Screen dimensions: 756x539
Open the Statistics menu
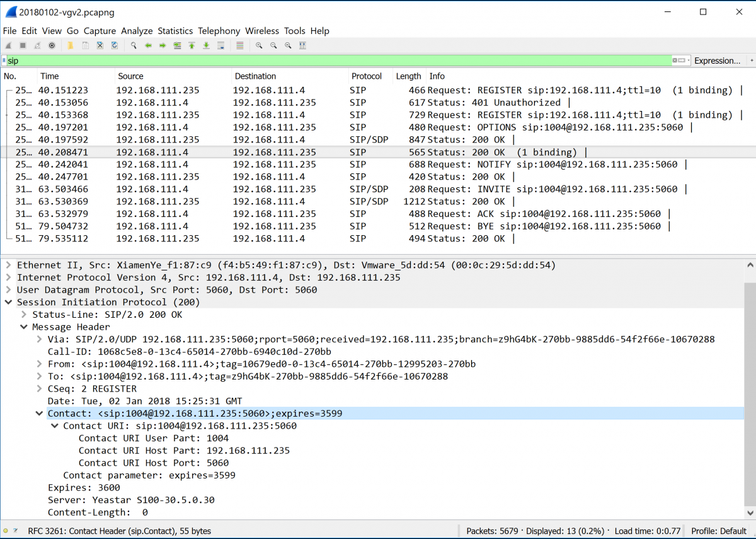coord(175,31)
